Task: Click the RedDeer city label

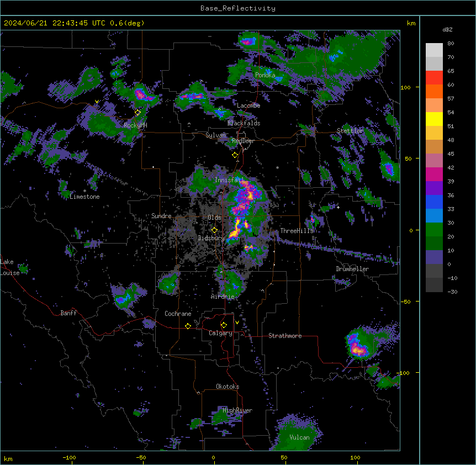Action: tap(243, 141)
